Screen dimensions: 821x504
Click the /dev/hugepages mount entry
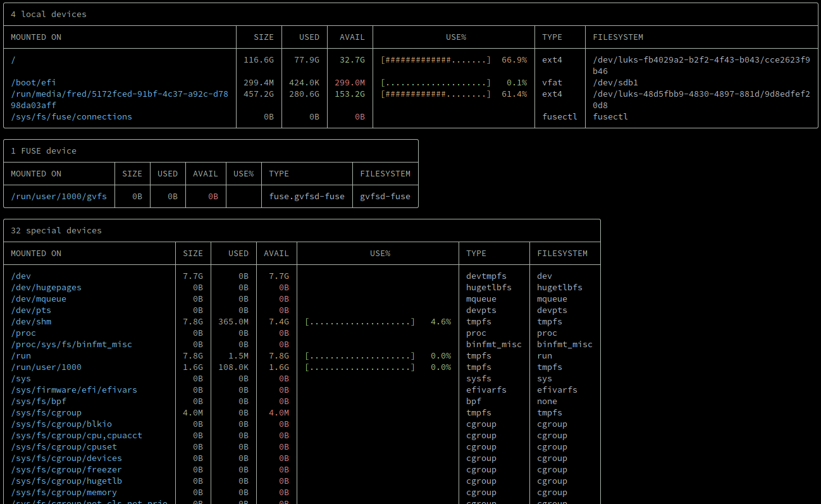(46, 287)
